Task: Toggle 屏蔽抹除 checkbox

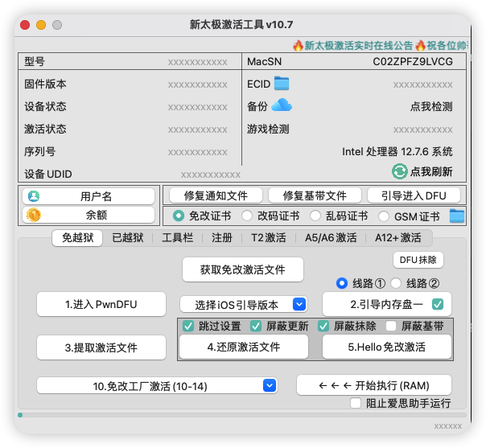Action: point(323,326)
